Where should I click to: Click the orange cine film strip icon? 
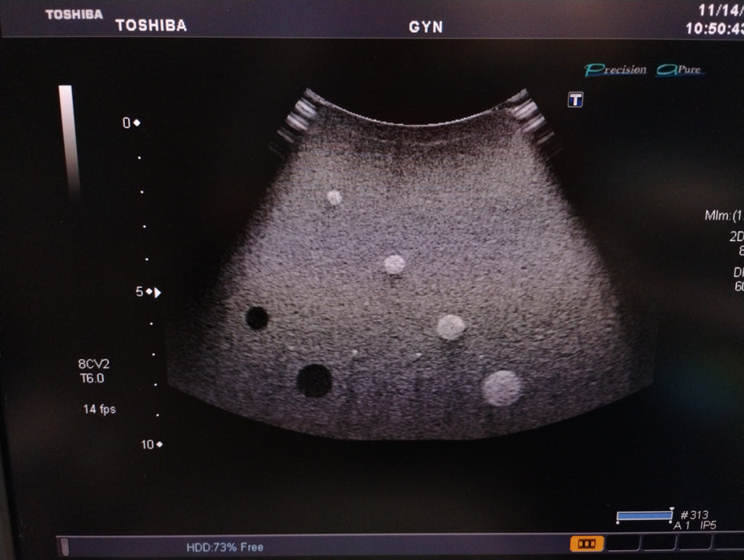587,544
